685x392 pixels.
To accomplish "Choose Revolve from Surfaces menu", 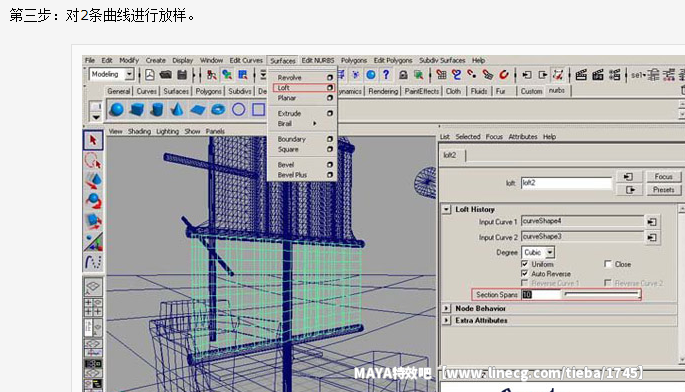I will 290,77.
